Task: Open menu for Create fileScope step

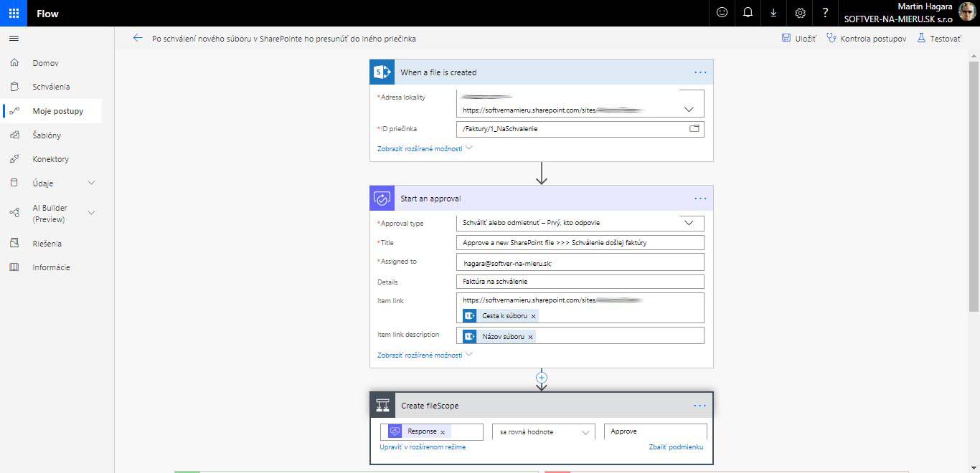Action: pos(700,406)
